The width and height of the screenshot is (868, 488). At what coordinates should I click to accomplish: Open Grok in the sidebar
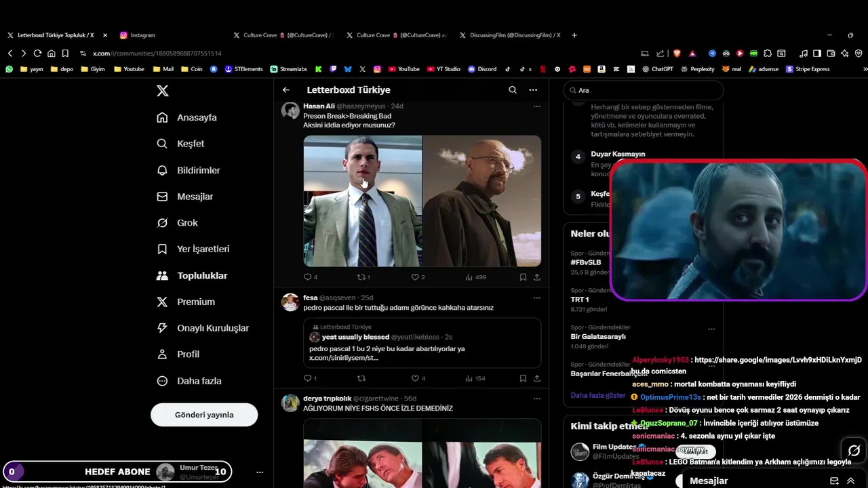coord(177,223)
